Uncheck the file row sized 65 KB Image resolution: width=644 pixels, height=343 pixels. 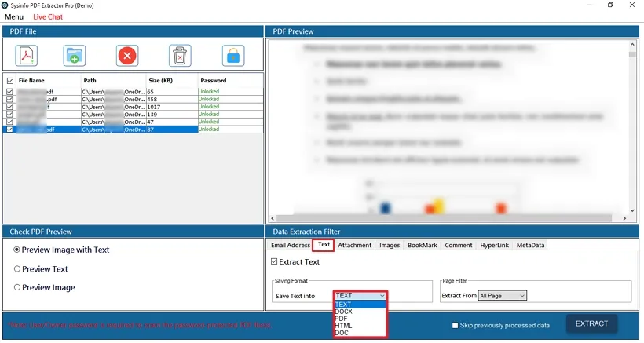click(x=10, y=92)
